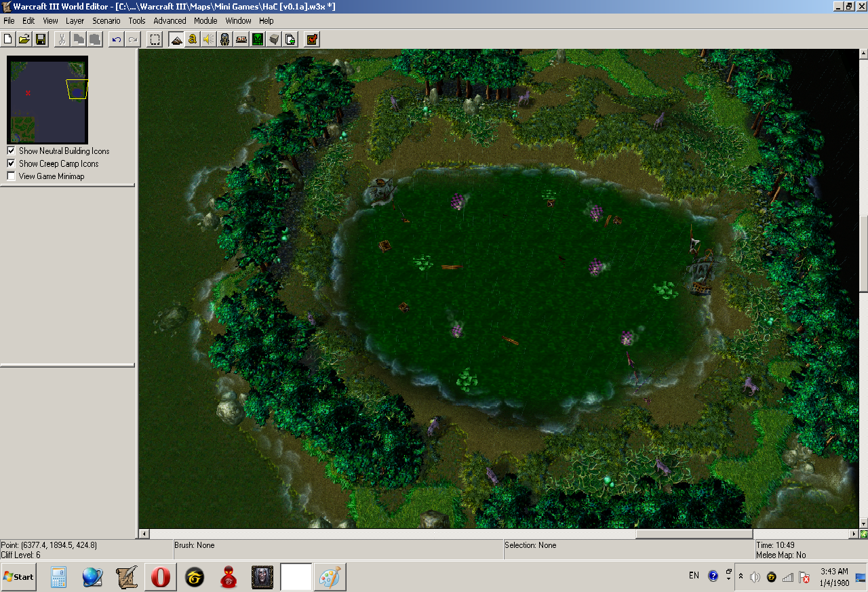868x592 pixels.
Task: Open the Scenario menu
Action: [106, 21]
